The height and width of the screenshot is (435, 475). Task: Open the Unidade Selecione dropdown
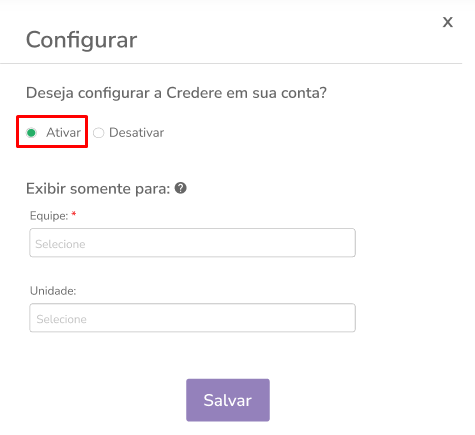point(192,318)
